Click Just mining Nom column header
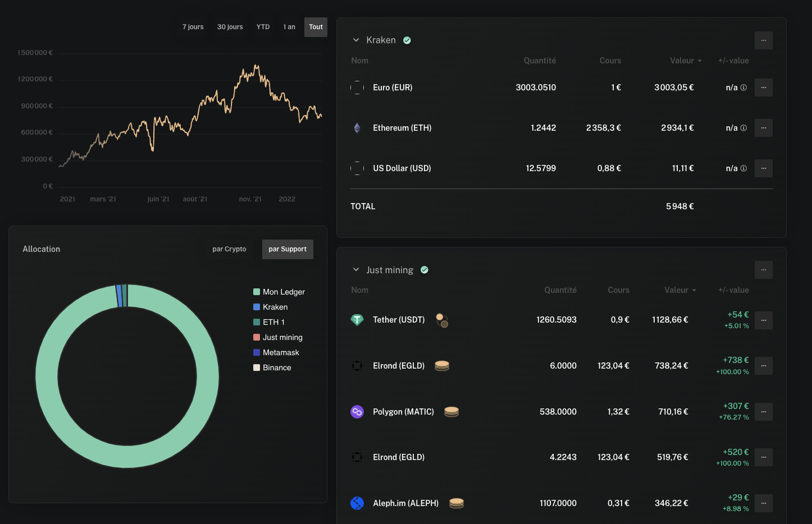 click(x=360, y=290)
